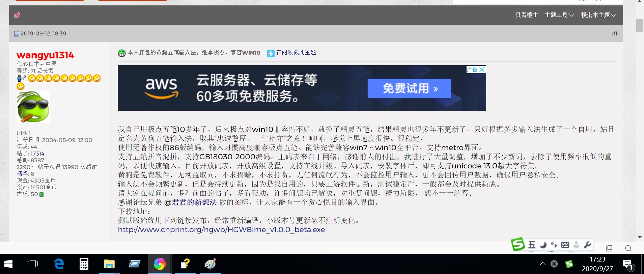Viewport: 644px width, 274px height.
Task: Open the soft keyboard from input bar
Action: point(565,245)
